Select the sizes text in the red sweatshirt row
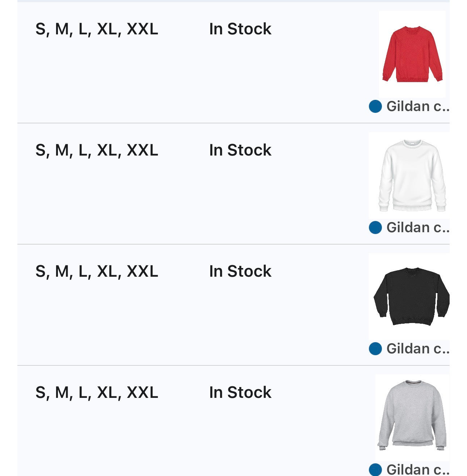 tap(97, 29)
